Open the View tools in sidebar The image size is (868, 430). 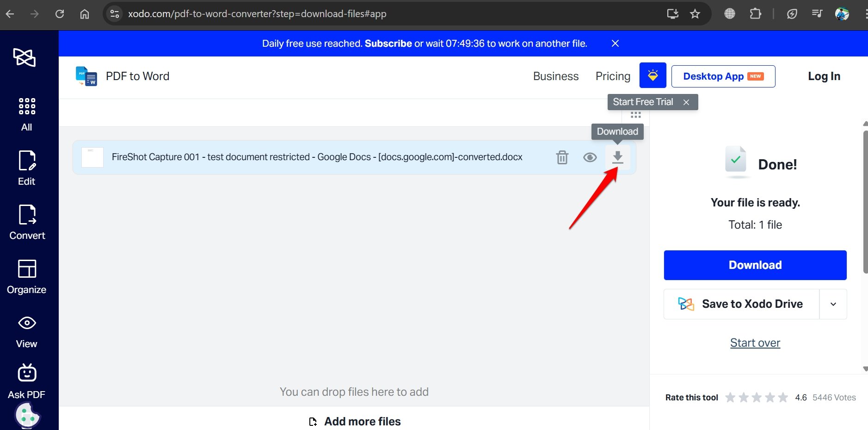tap(27, 332)
